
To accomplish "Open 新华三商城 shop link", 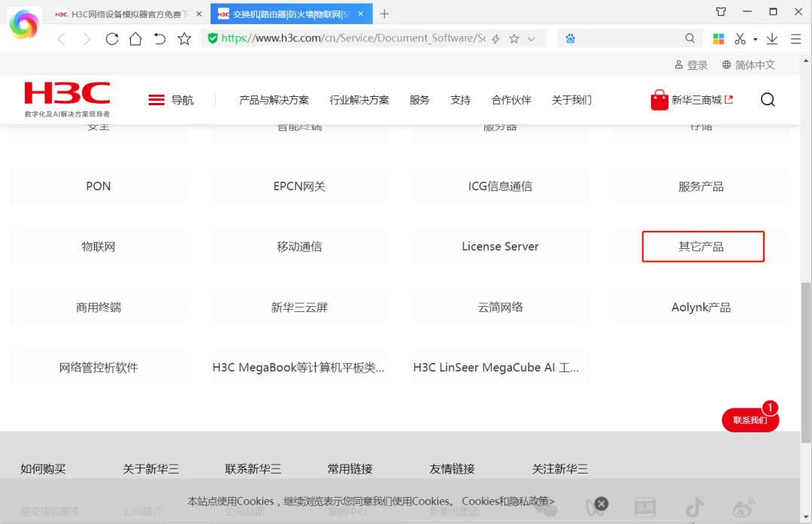I will coord(692,100).
